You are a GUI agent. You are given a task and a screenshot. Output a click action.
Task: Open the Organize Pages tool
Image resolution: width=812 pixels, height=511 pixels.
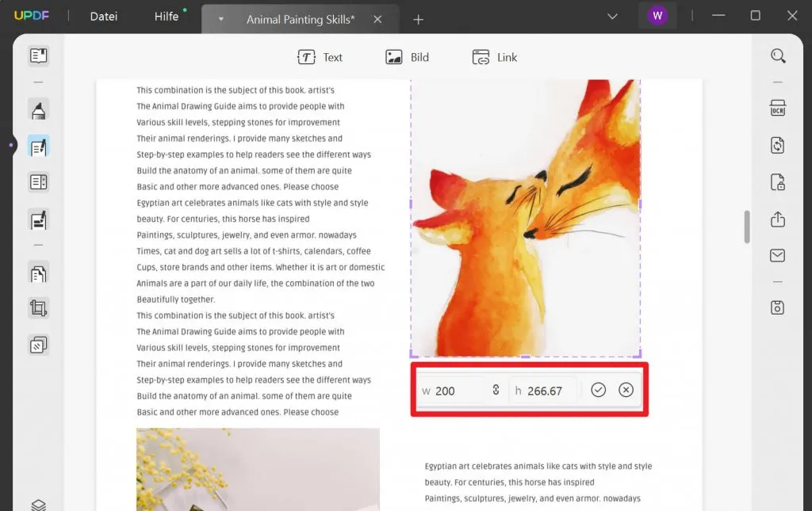pyautogui.click(x=38, y=273)
